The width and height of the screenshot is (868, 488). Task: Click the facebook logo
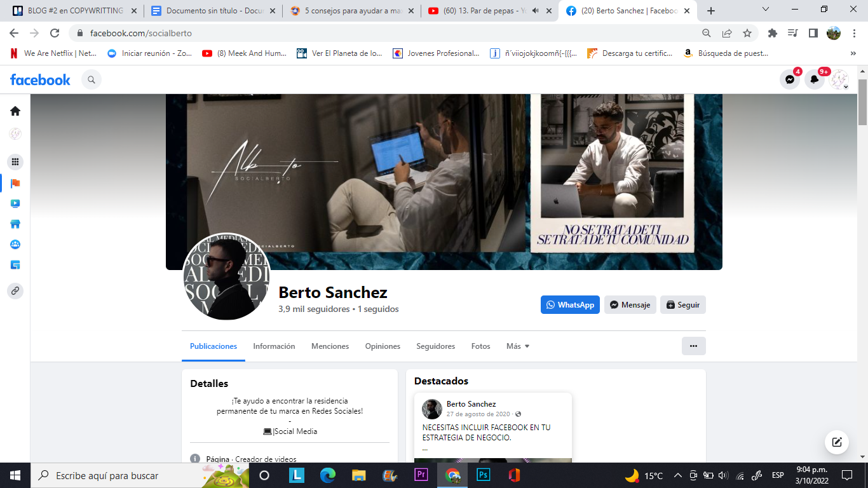(x=40, y=79)
